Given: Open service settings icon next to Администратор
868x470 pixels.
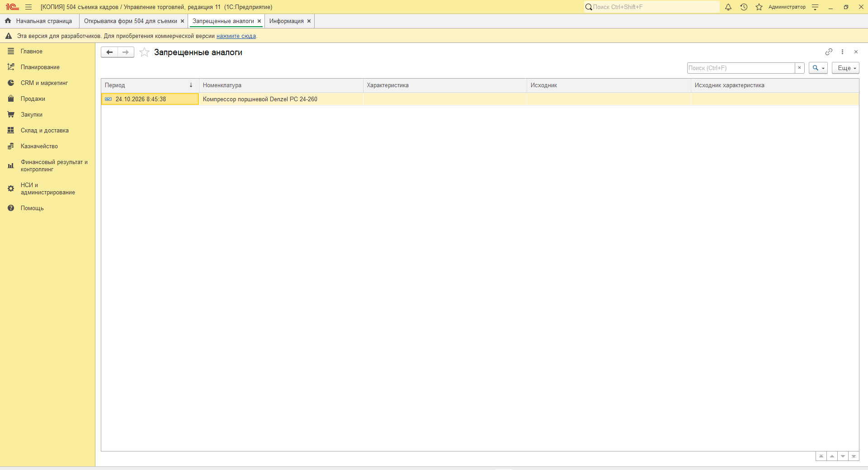Looking at the screenshot, I should tap(815, 7).
